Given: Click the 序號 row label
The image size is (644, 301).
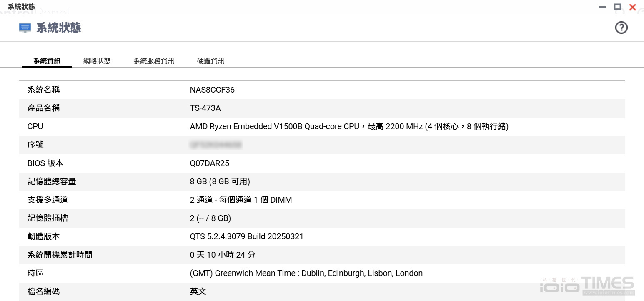Looking at the screenshot, I should (x=35, y=145).
